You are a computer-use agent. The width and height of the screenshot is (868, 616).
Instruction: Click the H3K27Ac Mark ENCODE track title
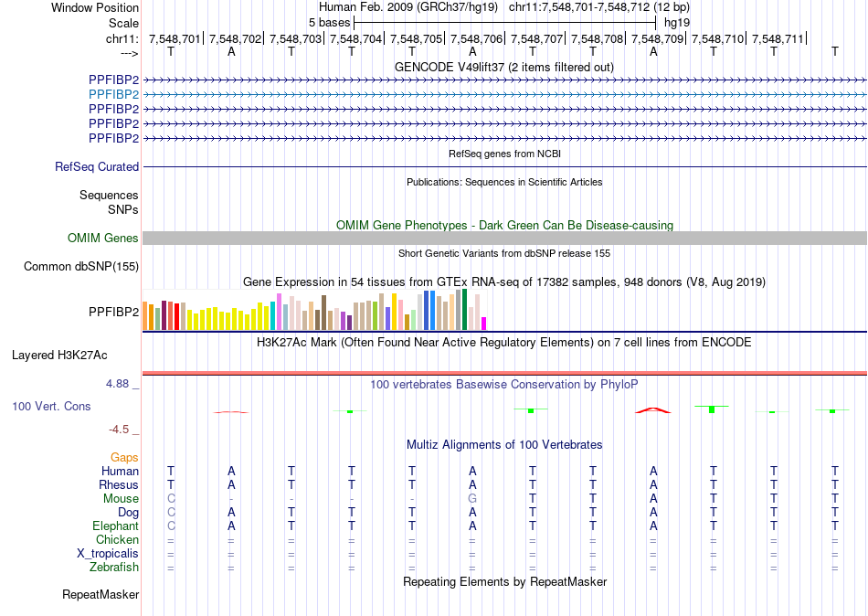pyautogui.click(x=503, y=342)
